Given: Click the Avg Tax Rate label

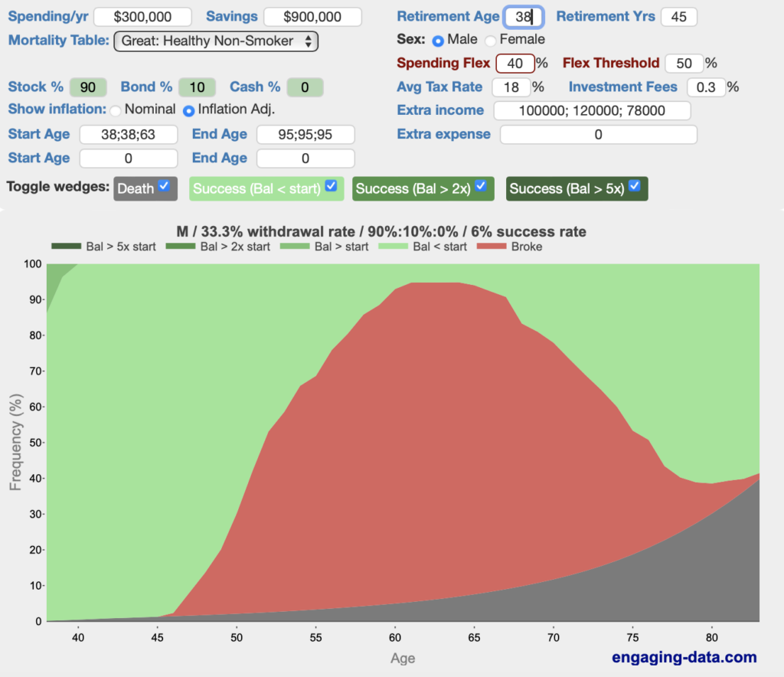Looking at the screenshot, I should coord(439,87).
